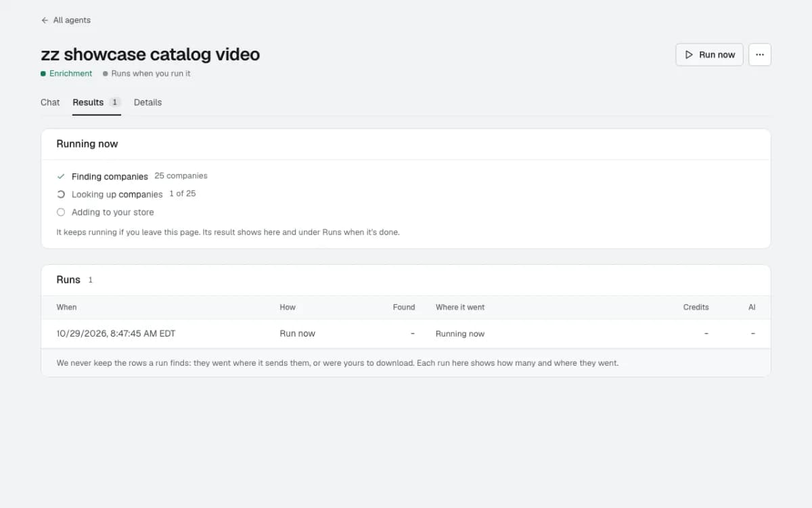Open the three-dot more options menu
The width and height of the screenshot is (812, 508).
(x=760, y=55)
